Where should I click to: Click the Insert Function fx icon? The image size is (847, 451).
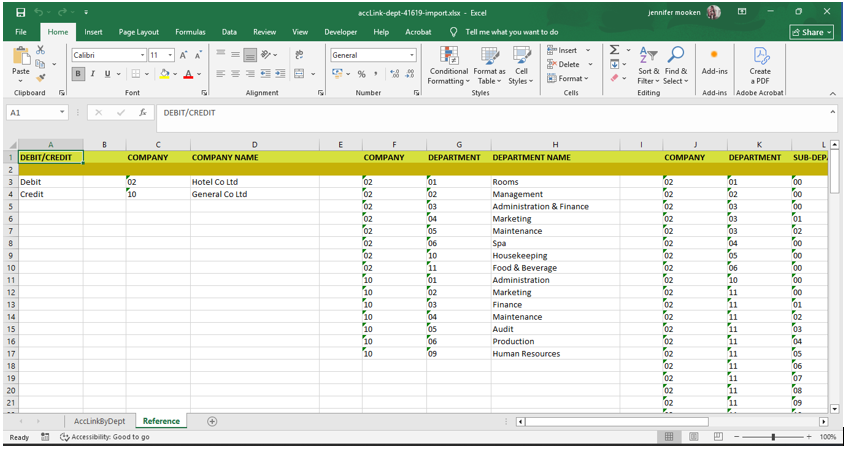143,112
